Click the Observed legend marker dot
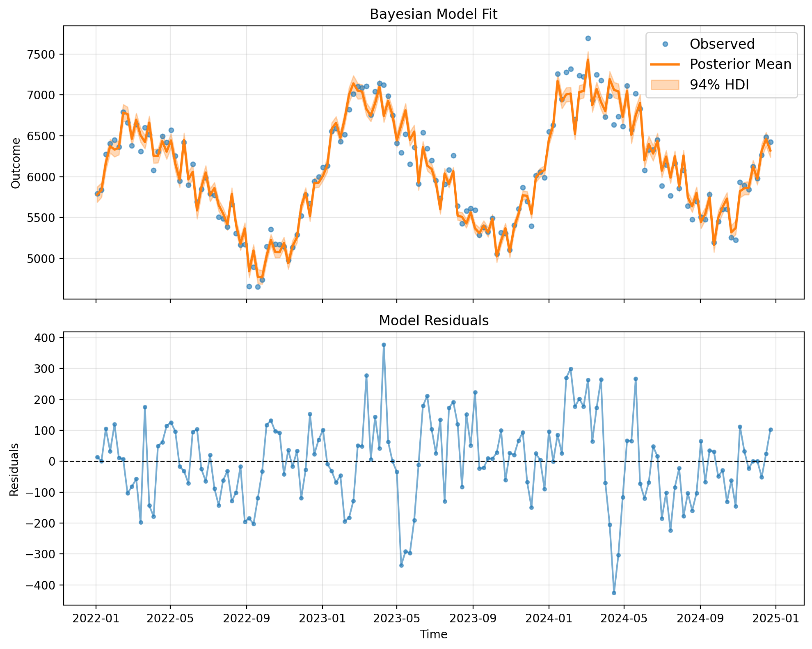 (x=665, y=44)
